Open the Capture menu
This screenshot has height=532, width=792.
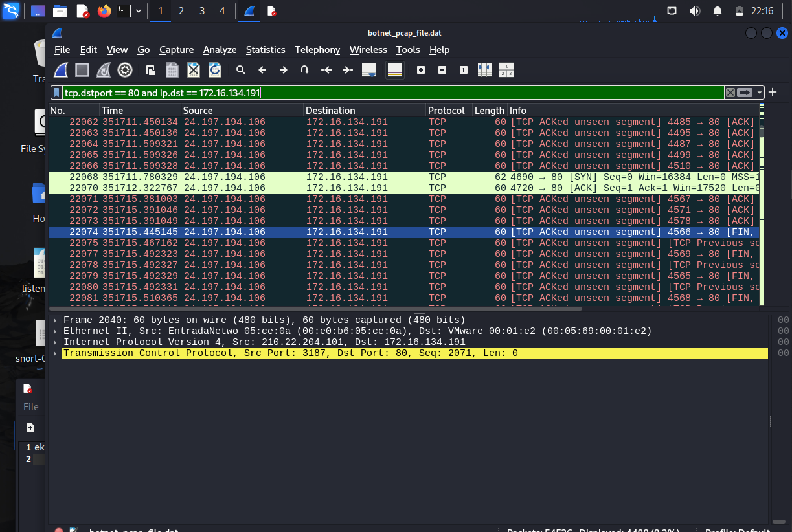coord(176,50)
